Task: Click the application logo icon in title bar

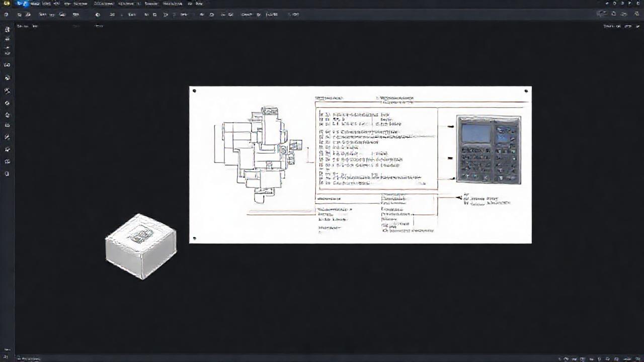Action: (x=7, y=4)
